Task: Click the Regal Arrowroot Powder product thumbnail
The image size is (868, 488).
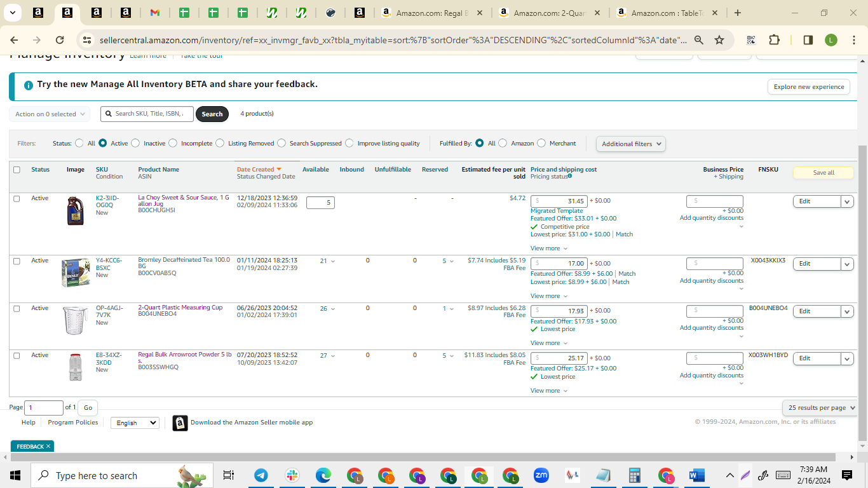Action: pyautogui.click(x=76, y=367)
